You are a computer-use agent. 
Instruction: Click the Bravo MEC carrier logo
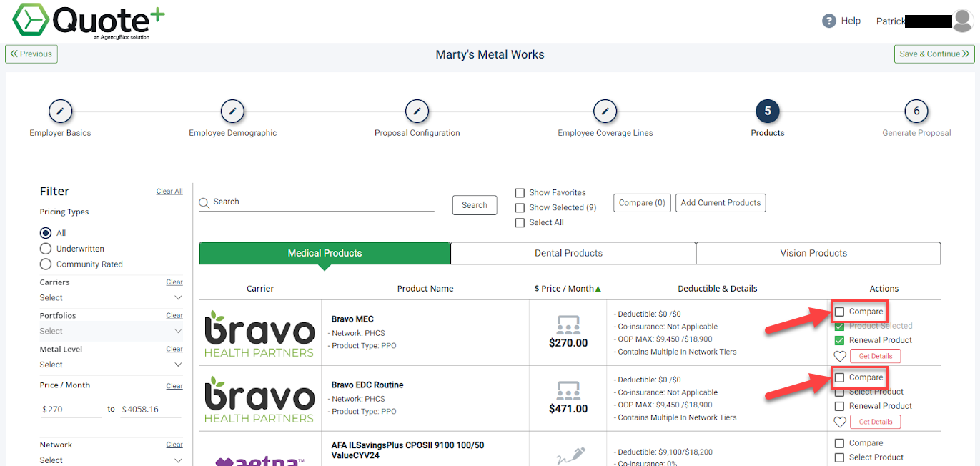[259, 333]
